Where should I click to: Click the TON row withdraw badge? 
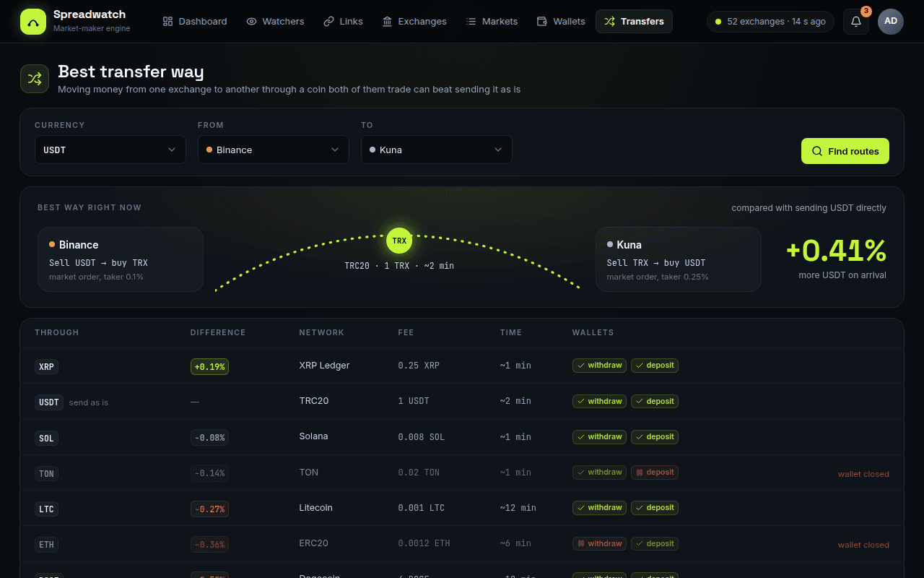pyautogui.click(x=600, y=472)
